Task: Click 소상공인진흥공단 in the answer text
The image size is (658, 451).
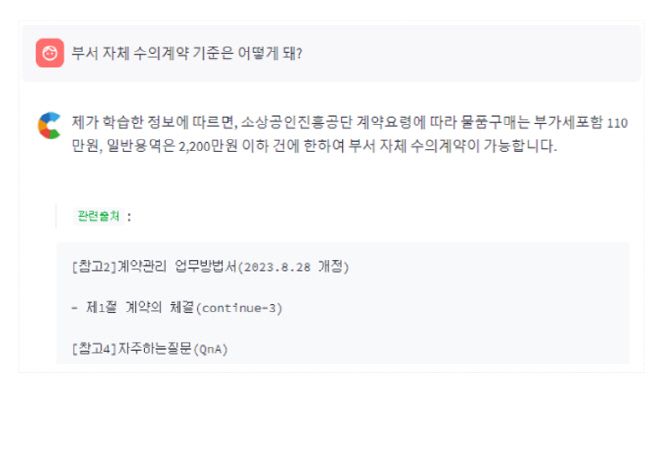Action: coord(286,123)
